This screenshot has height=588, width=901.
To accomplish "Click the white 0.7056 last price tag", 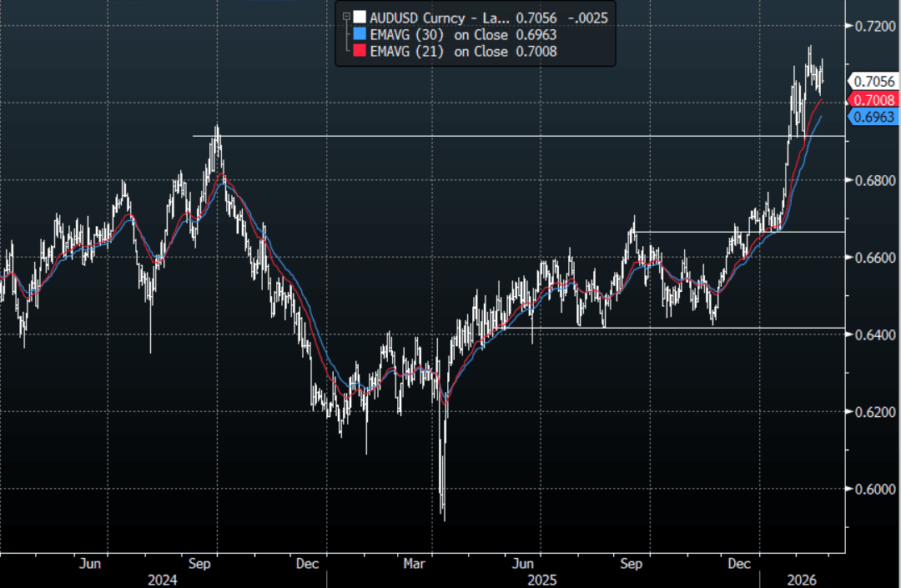I will pos(873,81).
